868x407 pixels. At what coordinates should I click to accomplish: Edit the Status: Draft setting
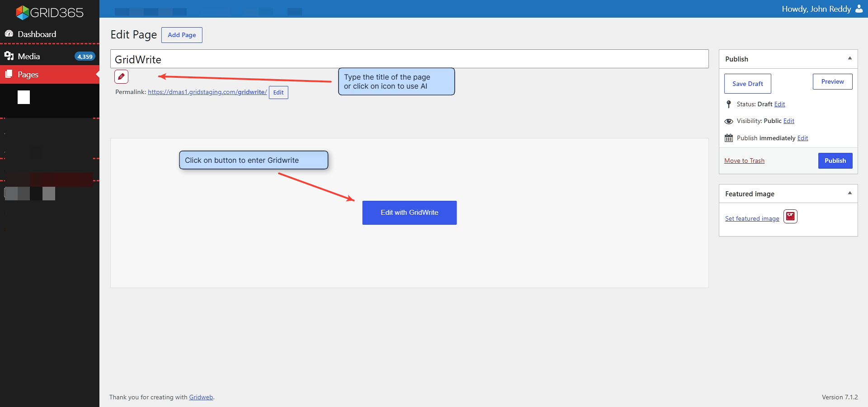779,104
